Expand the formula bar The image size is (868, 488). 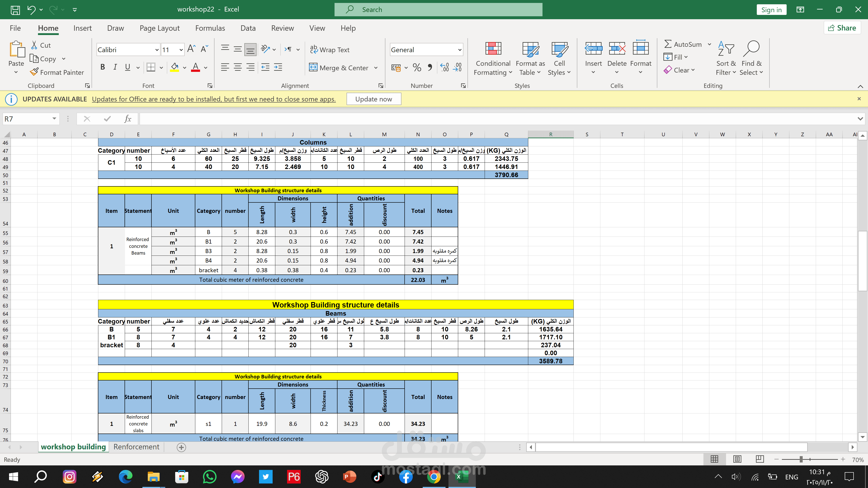(x=860, y=119)
